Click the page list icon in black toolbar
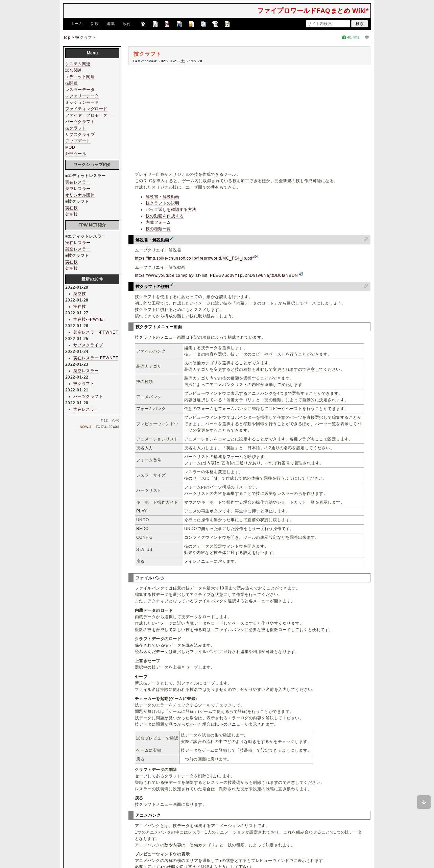 143,24
